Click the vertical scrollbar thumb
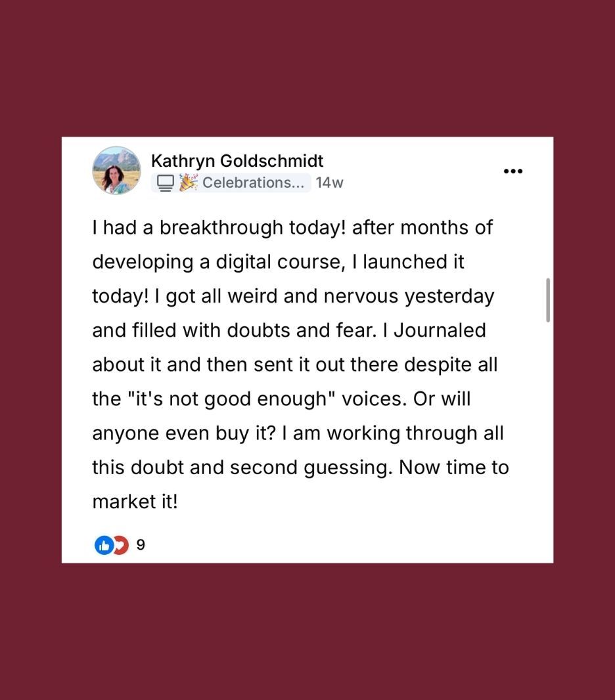The width and height of the screenshot is (615, 700). [x=547, y=299]
